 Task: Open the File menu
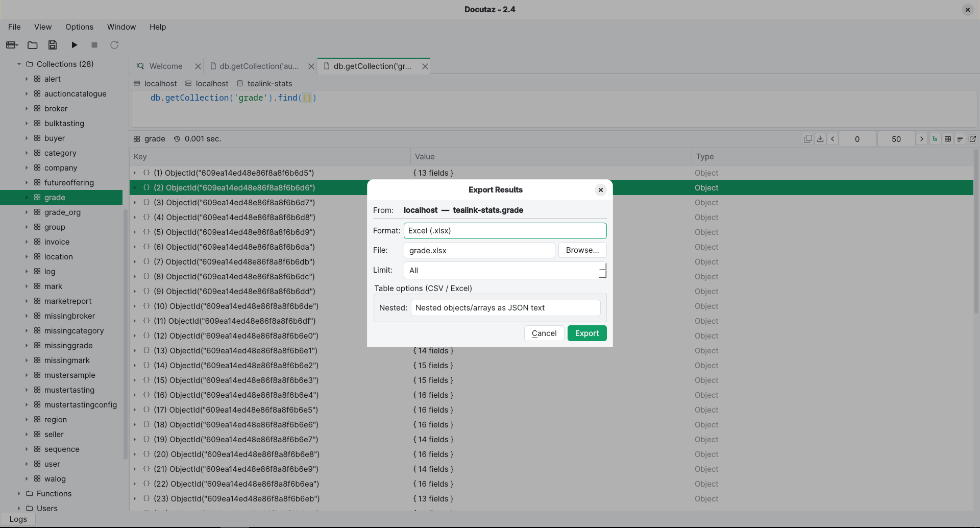coord(14,27)
